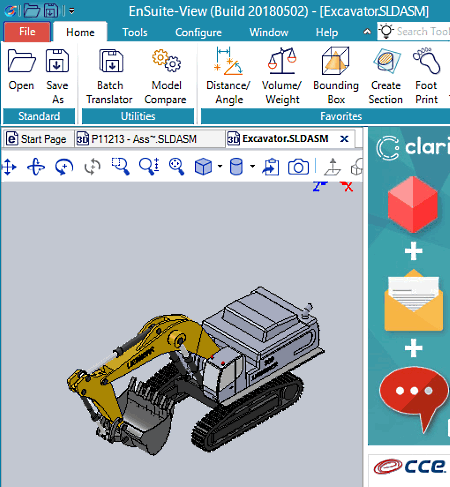
Task: Click the cylinder display mode icon
Action: click(236, 166)
